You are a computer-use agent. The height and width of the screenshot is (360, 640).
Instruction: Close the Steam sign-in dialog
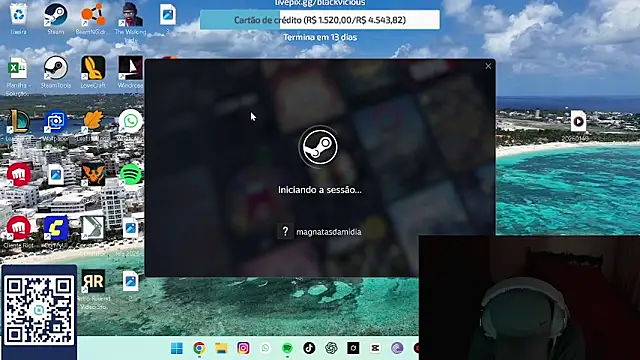(x=488, y=66)
